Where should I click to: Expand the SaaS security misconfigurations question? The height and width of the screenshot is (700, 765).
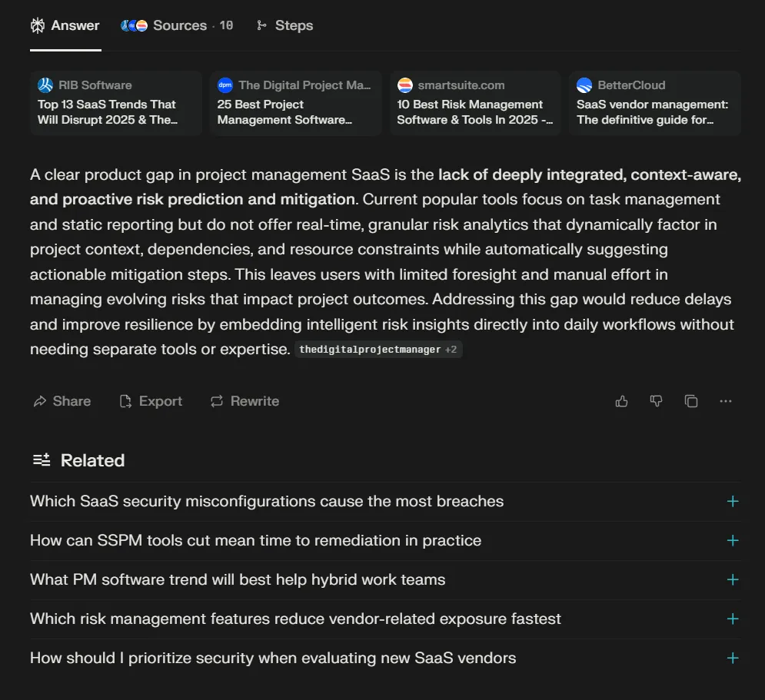pos(733,501)
